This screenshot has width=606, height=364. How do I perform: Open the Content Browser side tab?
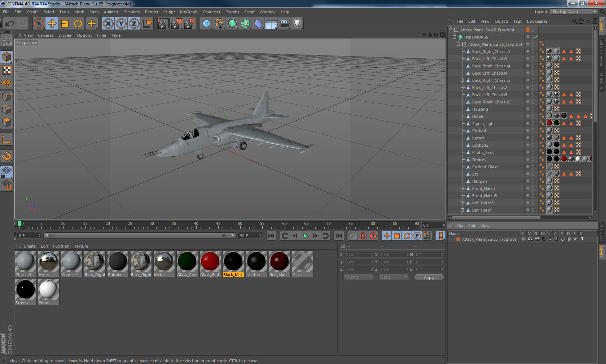602,52
